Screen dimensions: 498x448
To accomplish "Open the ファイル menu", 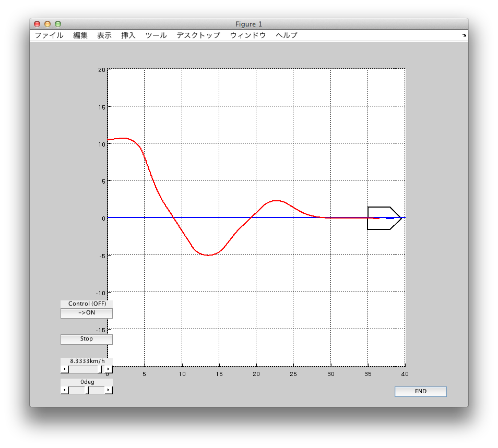I will 49,35.
